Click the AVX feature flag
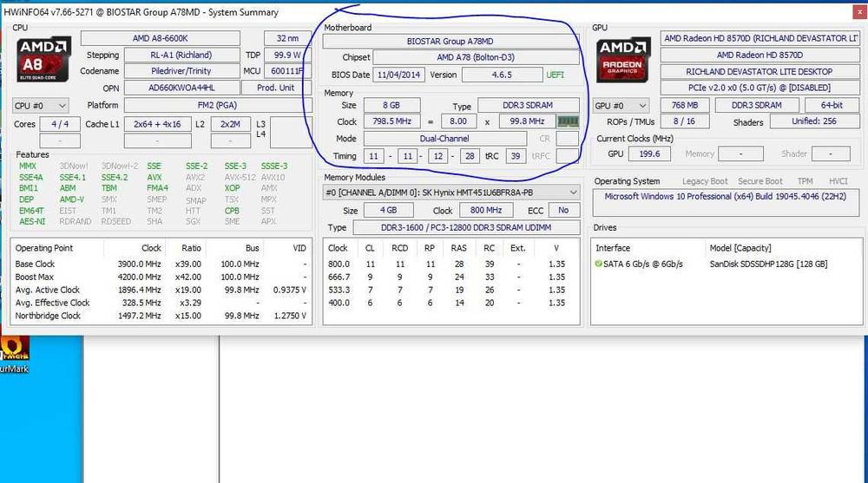The image size is (868, 483). pos(155,178)
